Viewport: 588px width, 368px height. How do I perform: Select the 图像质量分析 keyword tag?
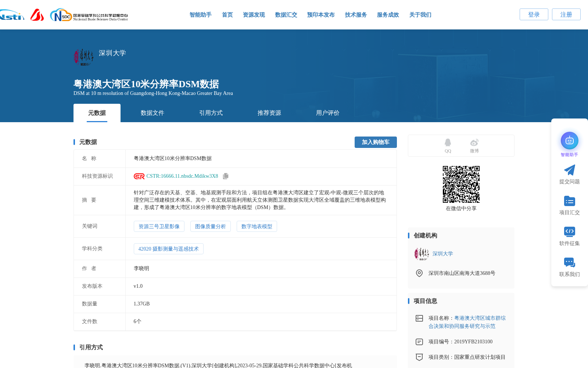point(211,226)
